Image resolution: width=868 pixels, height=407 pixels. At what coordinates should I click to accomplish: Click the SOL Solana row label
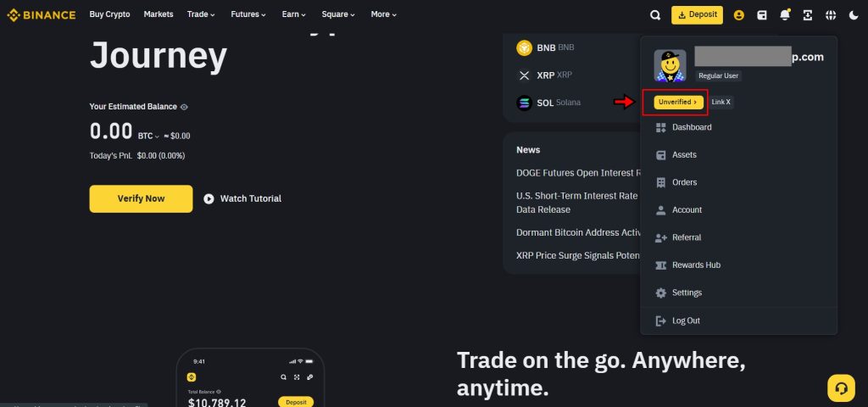click(x=559, y=103)
